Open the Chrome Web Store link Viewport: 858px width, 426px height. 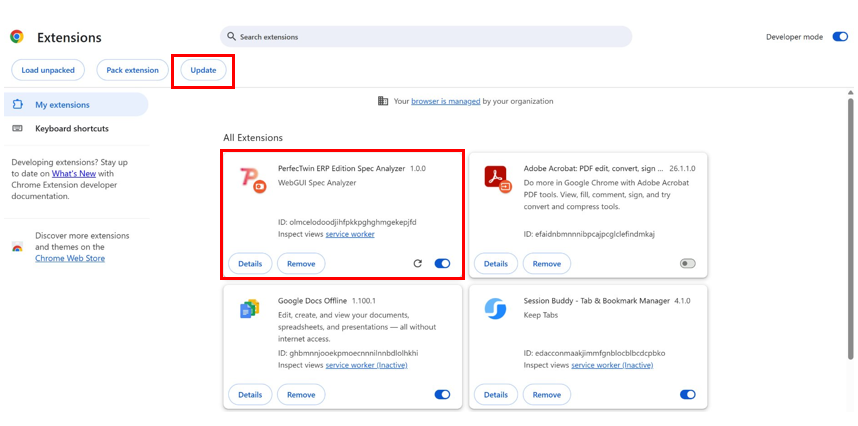click(x=70, y=258)
